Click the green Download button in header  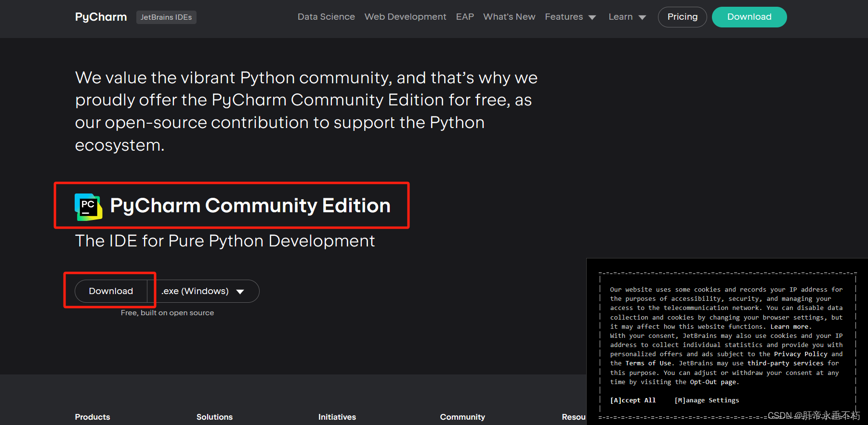coord(749,17)
